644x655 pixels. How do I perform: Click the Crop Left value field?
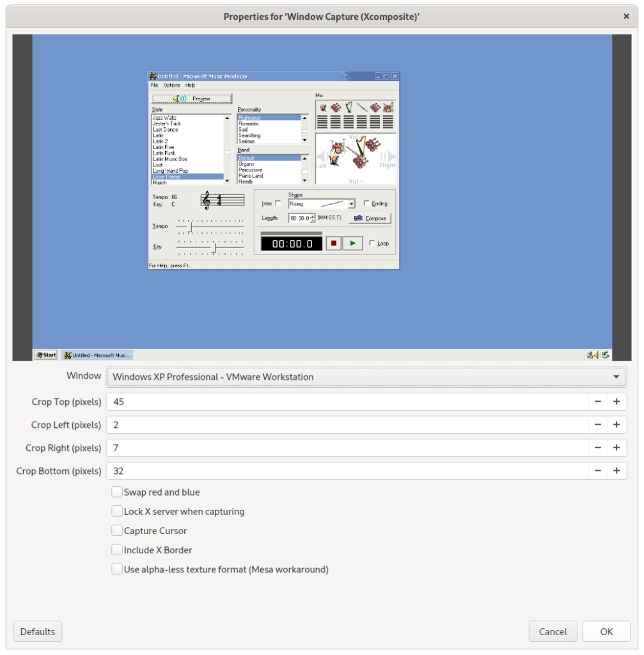pyautogui.click(x=347, y=425)
